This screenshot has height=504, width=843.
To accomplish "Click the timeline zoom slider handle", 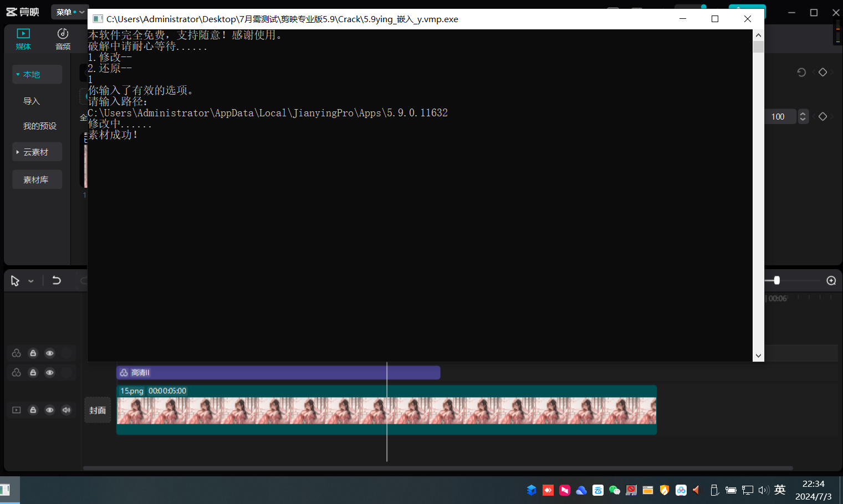I will point(776,281).
